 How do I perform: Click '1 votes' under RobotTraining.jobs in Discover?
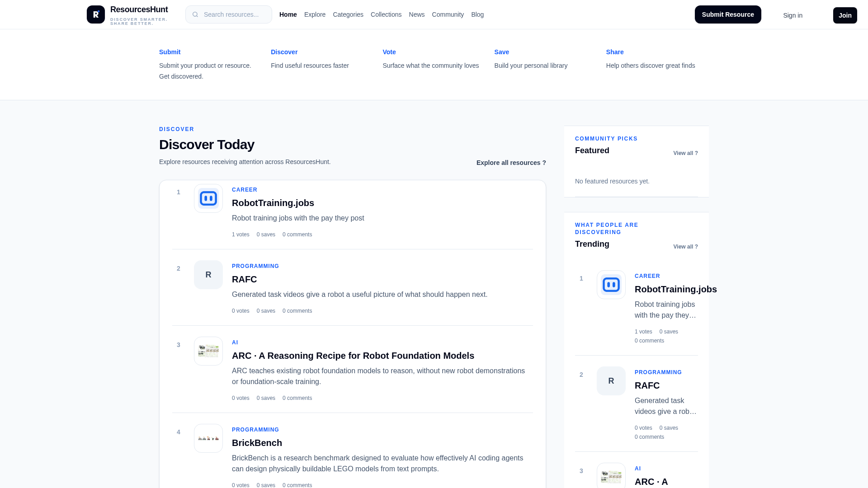point(241,235)
